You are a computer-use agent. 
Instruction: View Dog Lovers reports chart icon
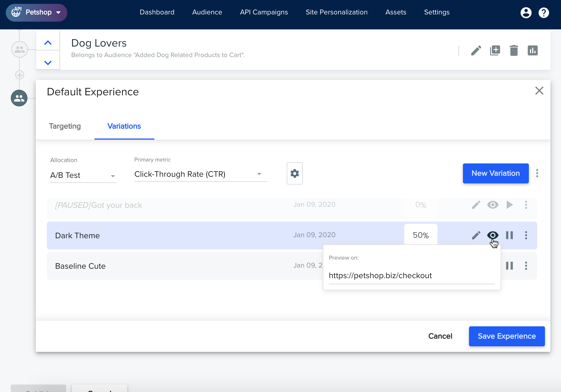coord(532,50)
